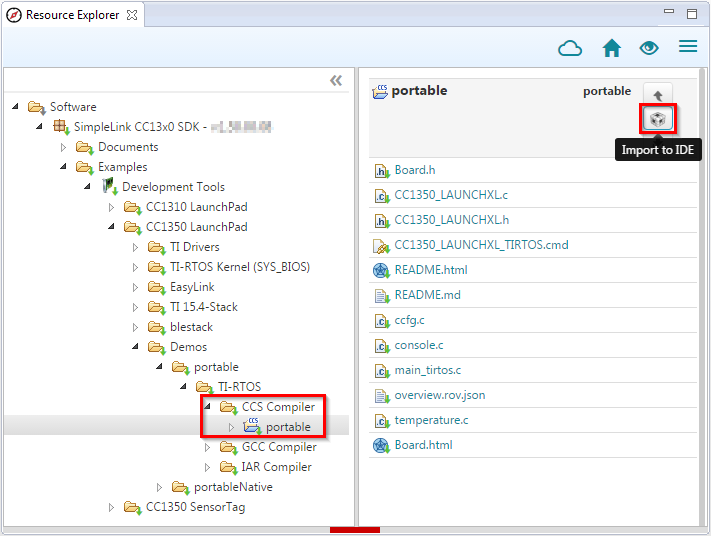Image resolution: width=711 pixels, height=536 pixels.
Task: Expand the CC1310 LaunchPad folder
Action: click(112, 207)
